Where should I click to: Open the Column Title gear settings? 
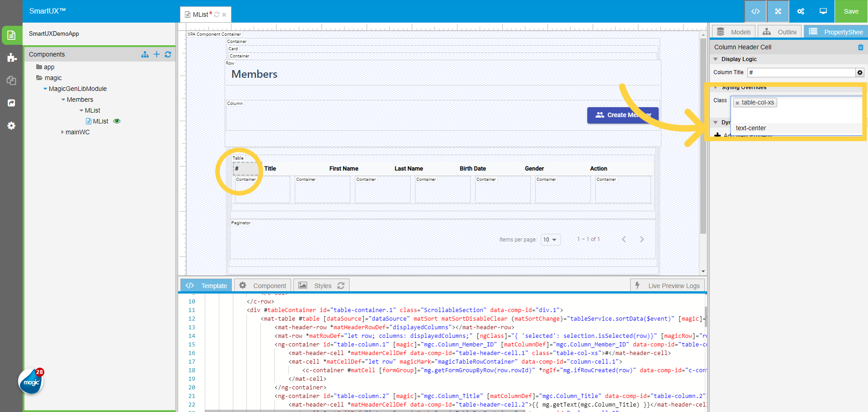pos(859,72)
